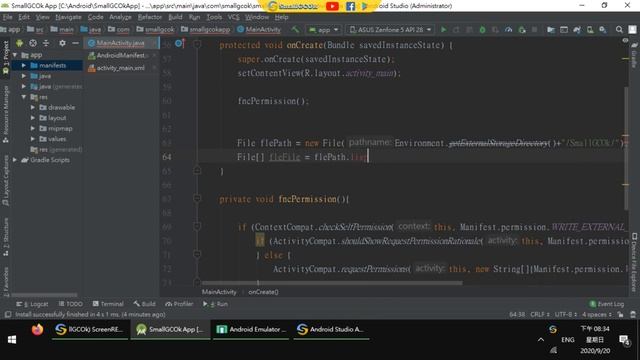Open the 4 spaces indent selector
Viewport: 640px width, 360px height.
pyautogui.click(x=597, y=314)
